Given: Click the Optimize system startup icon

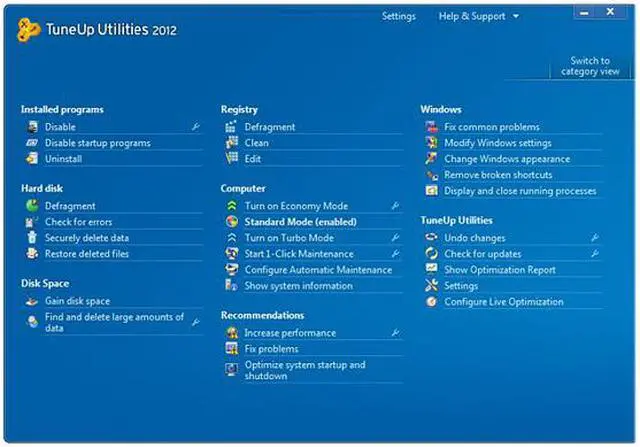Looking at the screenshot, I should [x=231, y=370].
